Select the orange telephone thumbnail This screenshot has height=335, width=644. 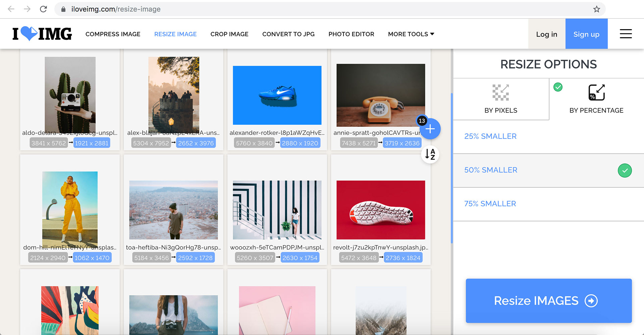tap(381, 95)
